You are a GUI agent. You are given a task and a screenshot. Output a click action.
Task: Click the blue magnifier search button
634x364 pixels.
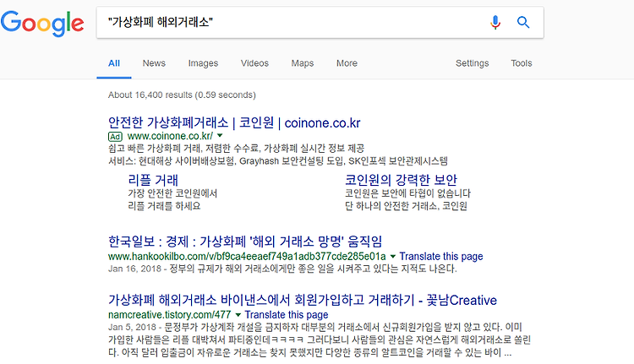(523, 22)
